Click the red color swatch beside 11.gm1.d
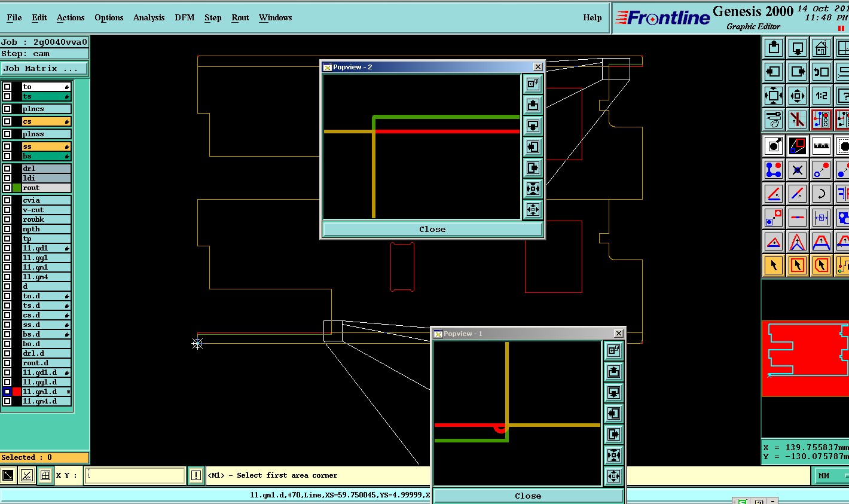Image resolution: width=849 pixels, height=504 pixels. [x=17, y=392]
